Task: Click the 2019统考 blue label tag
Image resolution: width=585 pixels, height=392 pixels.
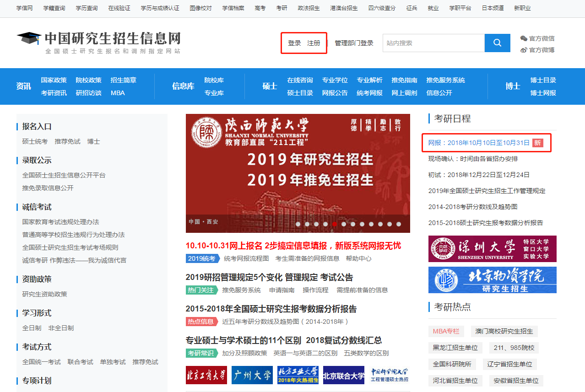Action: tap(201, 258)
